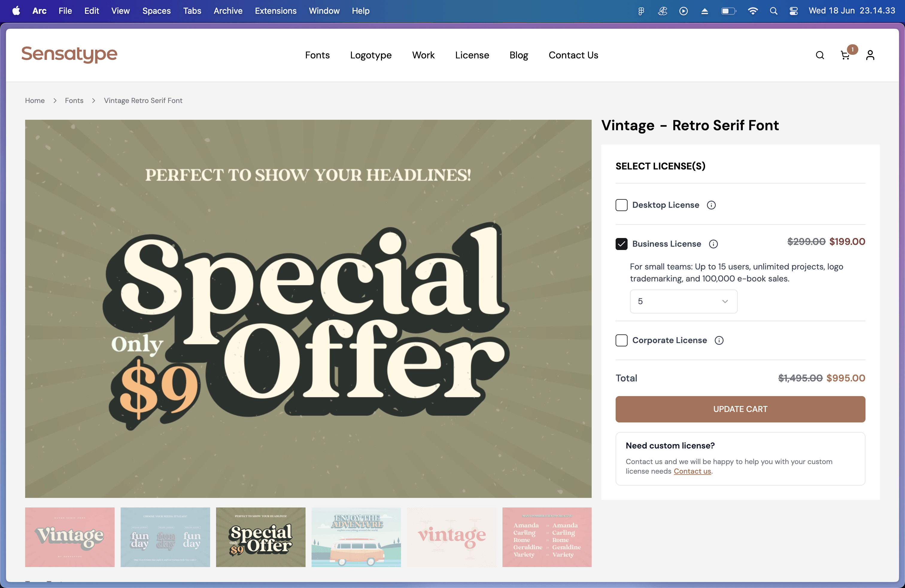Select the Enjoy the Adventure van thumbnail
This screenshot has height=588, width=905.
click(x=356, y=537)
